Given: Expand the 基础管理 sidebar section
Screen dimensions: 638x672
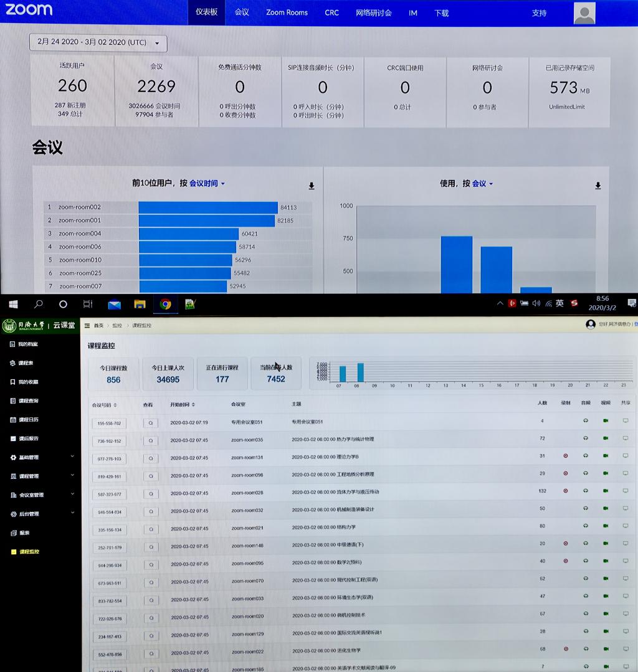Looking at the screenshot, I should [x=41, y=457].
